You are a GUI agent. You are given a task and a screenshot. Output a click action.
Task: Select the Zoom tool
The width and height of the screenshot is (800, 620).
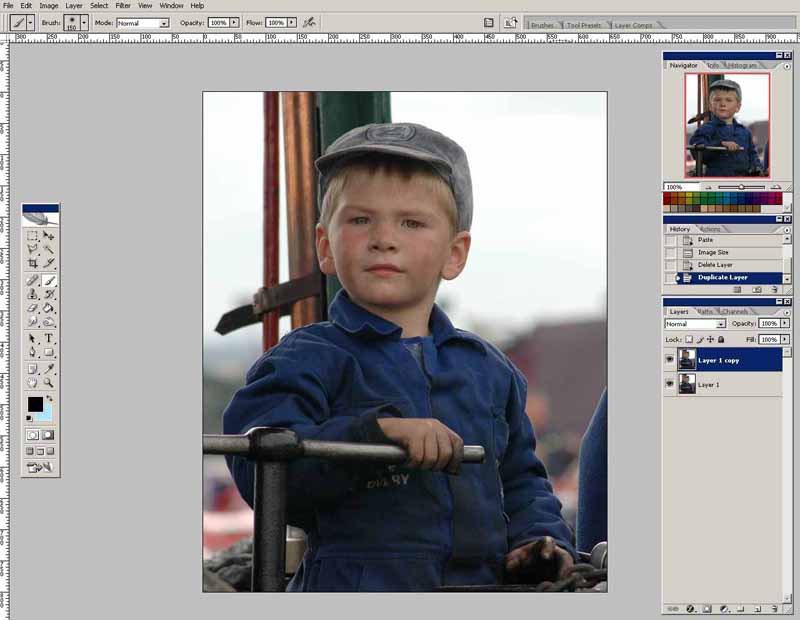[x=48, y=382]
